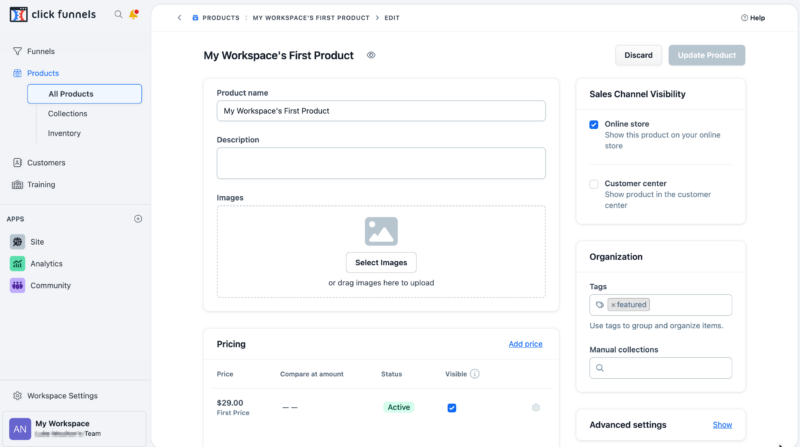Open the Community app icon
The height and width of the screenshot is (447, 800).
coord(17,285)
